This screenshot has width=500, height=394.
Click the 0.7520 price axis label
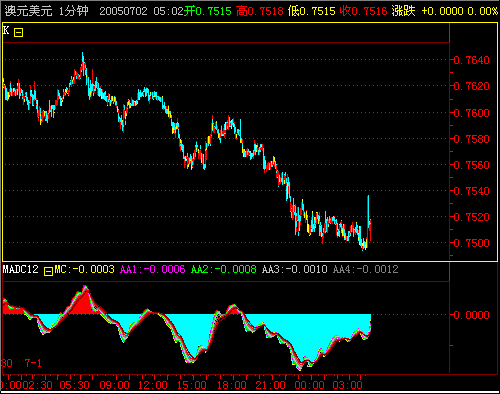472,217
